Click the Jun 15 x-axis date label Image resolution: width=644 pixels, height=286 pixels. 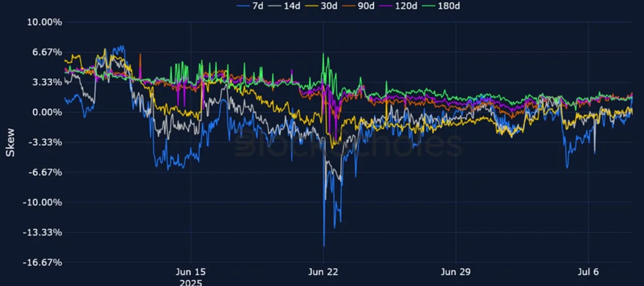[x=190, y=272]
